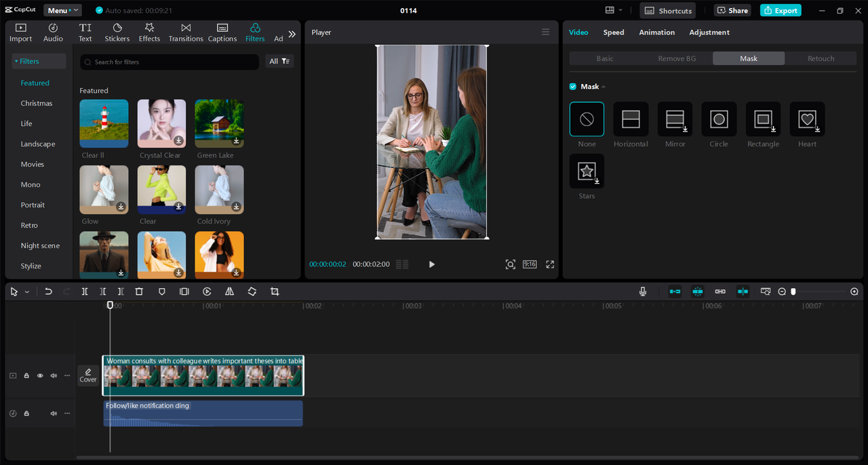Click the Export button
This screenshot has height=465, width=868.
tap(781, 10)
